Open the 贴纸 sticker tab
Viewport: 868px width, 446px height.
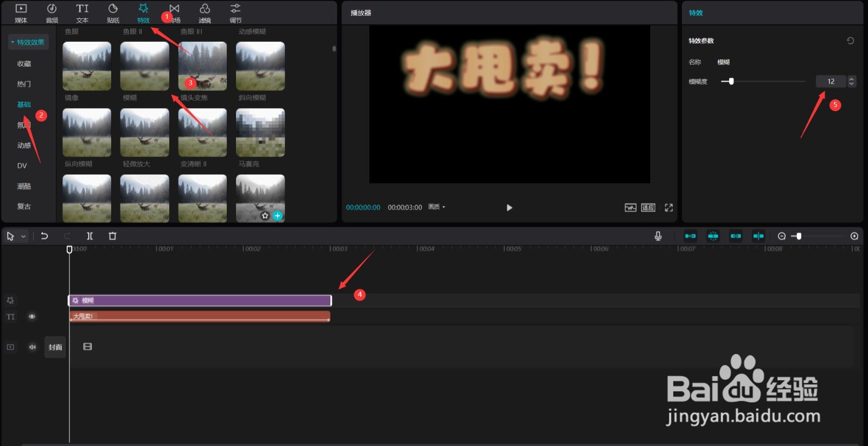coord(113,13)
